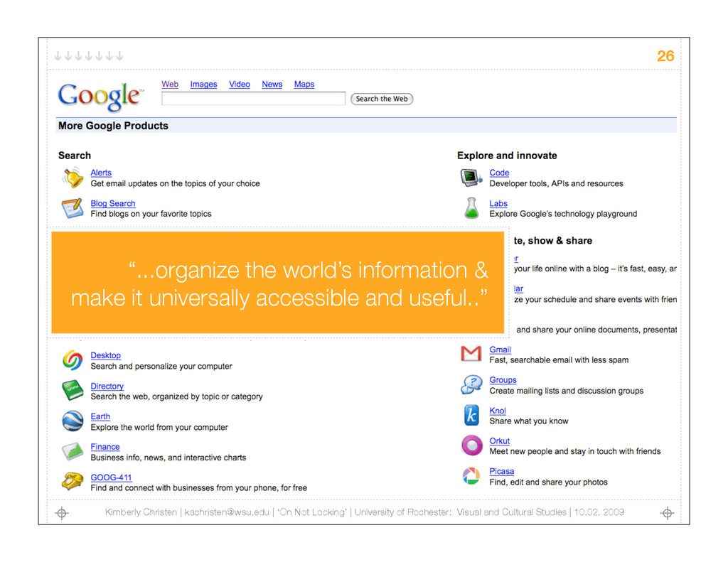Open the Code link
The image size is (728, 562).
(x=499, y=173)
